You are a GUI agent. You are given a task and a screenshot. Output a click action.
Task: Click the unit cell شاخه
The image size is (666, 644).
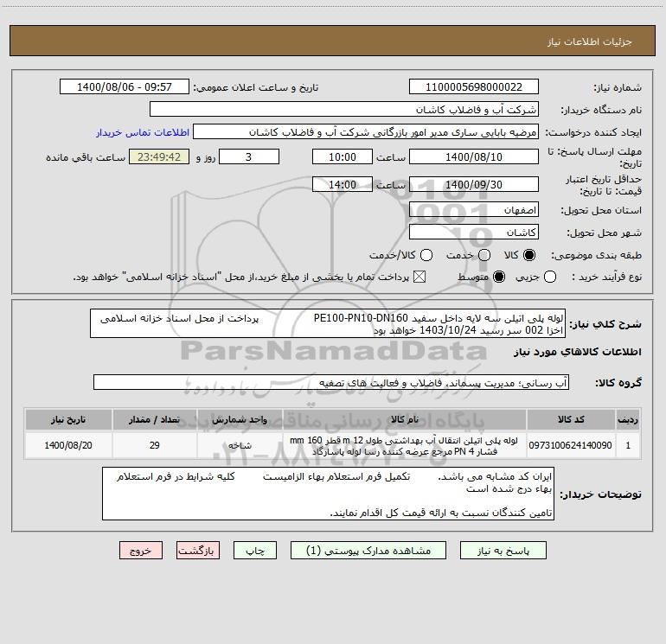240,445
